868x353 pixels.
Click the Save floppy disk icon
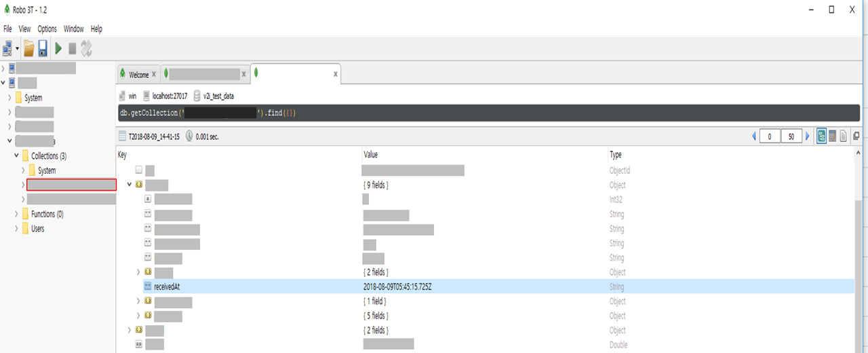tap(43, 48)
